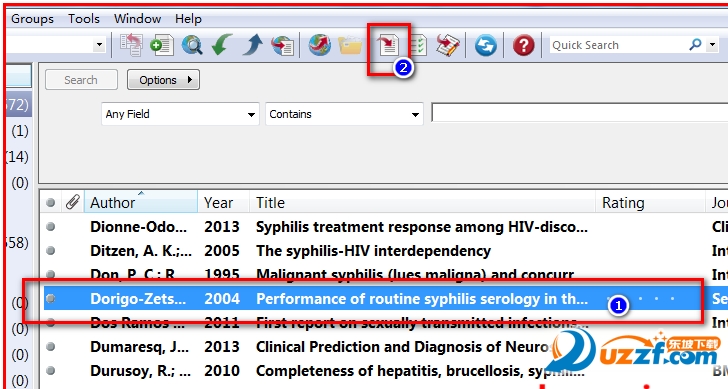Click the blue Sync Library icon

pos(486,45)
